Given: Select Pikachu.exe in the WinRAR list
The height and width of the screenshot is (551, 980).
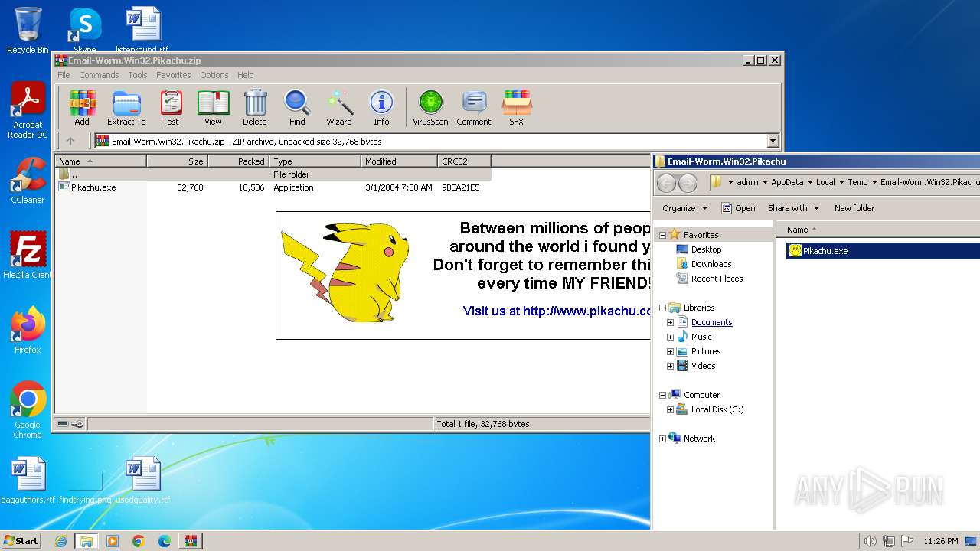Looking at the screenshot, I should coord(93,187).
